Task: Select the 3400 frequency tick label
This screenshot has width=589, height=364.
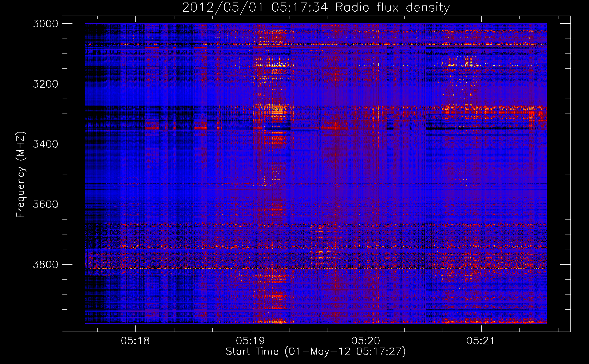Action: 46,144
